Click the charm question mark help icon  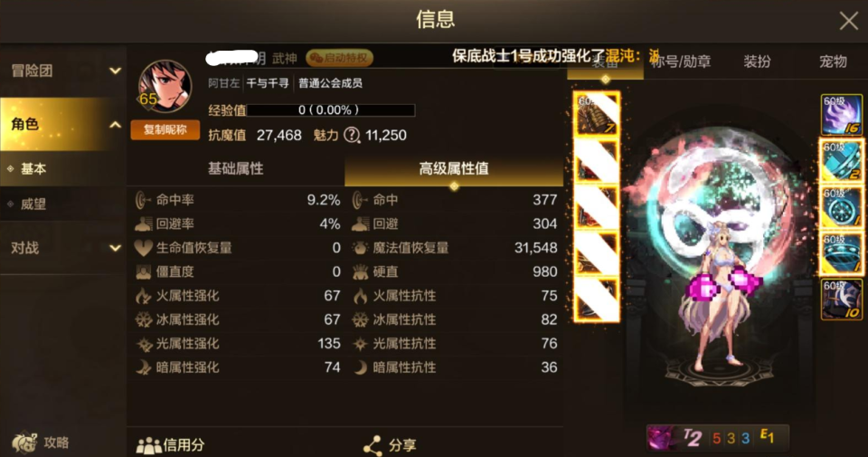352,135
